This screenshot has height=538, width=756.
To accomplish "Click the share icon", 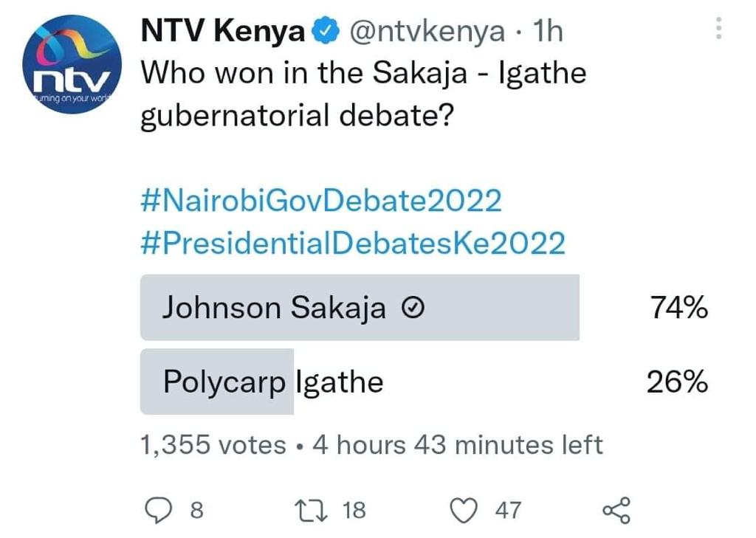I will tap(616, 510).
